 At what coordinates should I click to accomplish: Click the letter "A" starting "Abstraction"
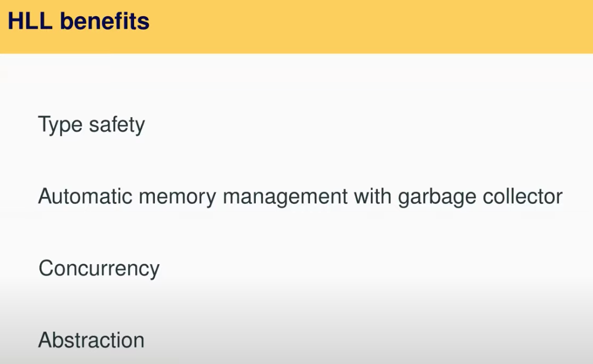45,340
